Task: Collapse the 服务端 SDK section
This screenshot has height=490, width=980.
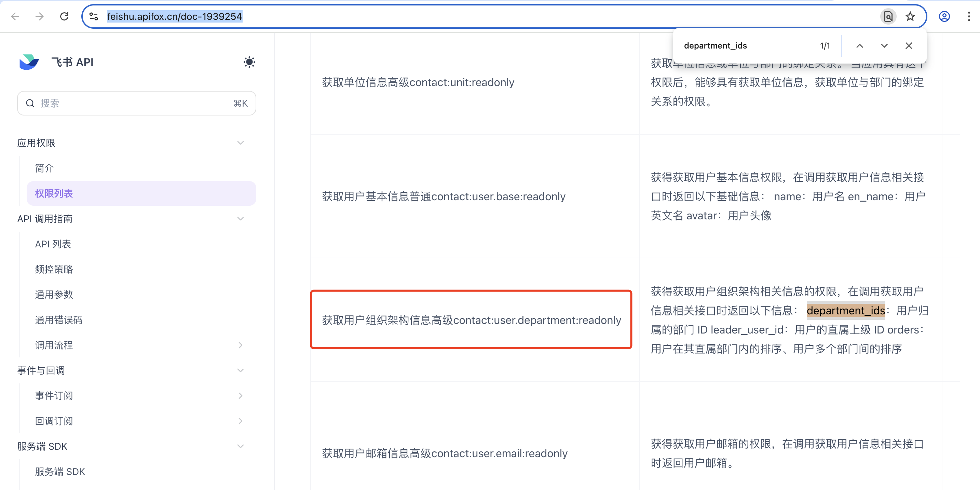Action: [241, 446]
